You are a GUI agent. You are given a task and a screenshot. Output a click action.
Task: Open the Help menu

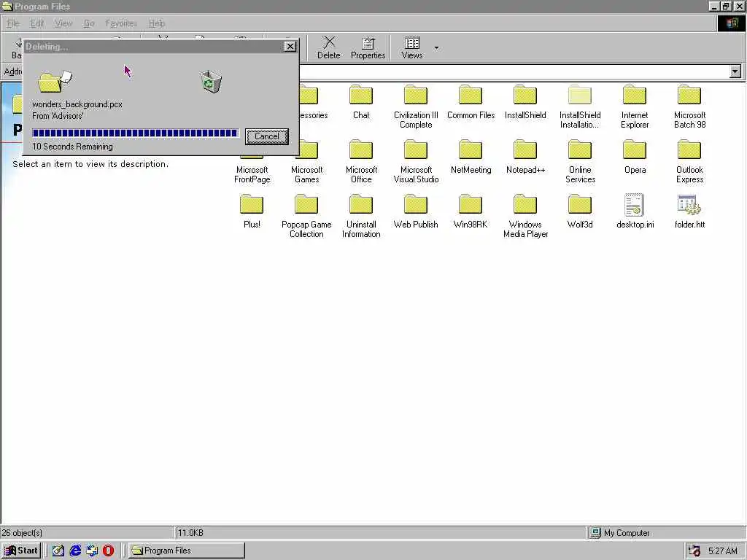(156, 23)
